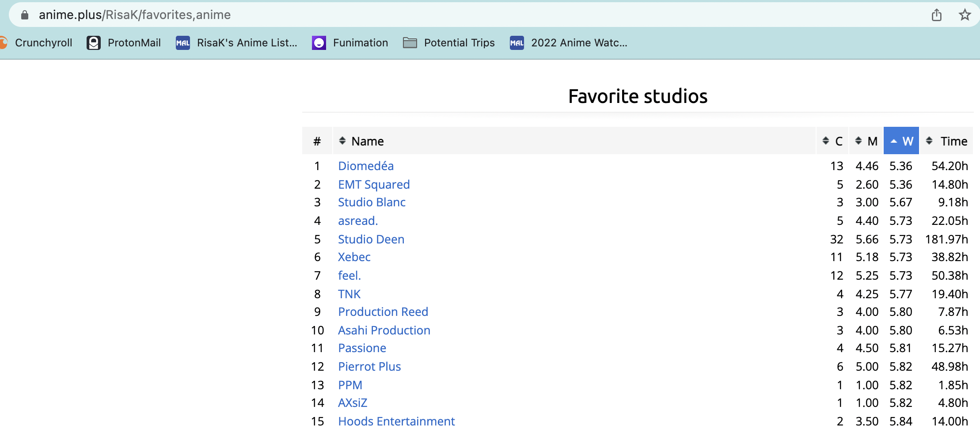Sort the table by M column
980x429 pixels.
click(x=866, y=141)
